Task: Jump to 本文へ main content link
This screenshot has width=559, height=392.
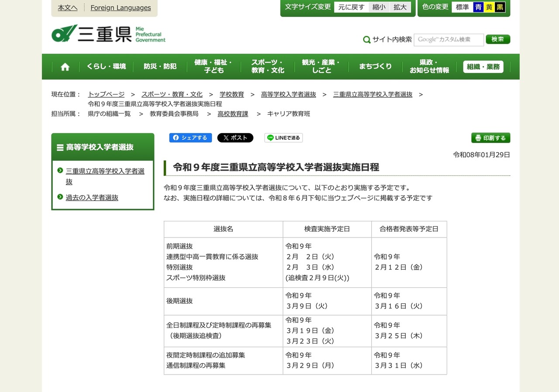Action: [68, 8]
